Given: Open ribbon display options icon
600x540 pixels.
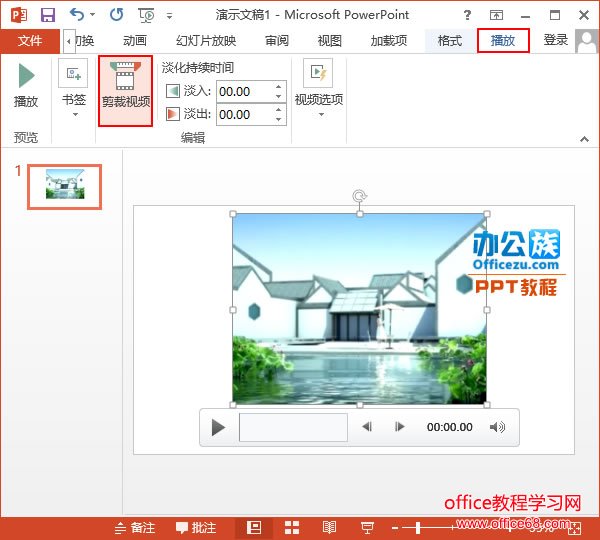Looking at the screenshot, I should coord(496,15).
